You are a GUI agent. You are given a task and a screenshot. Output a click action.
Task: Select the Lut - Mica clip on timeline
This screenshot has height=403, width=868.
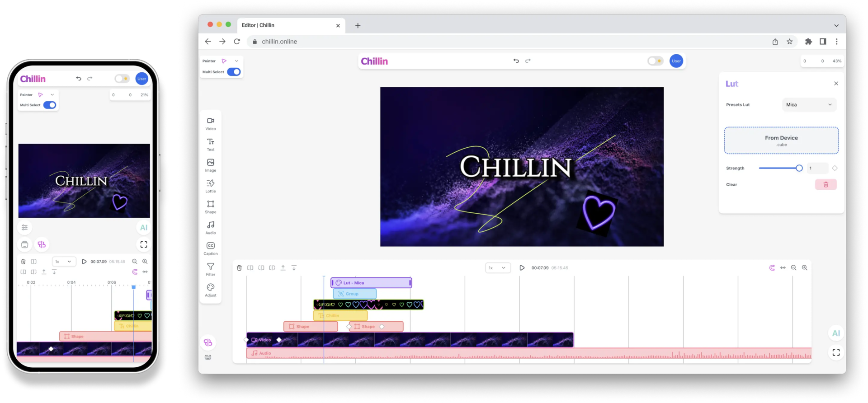[x=371, y=283]
